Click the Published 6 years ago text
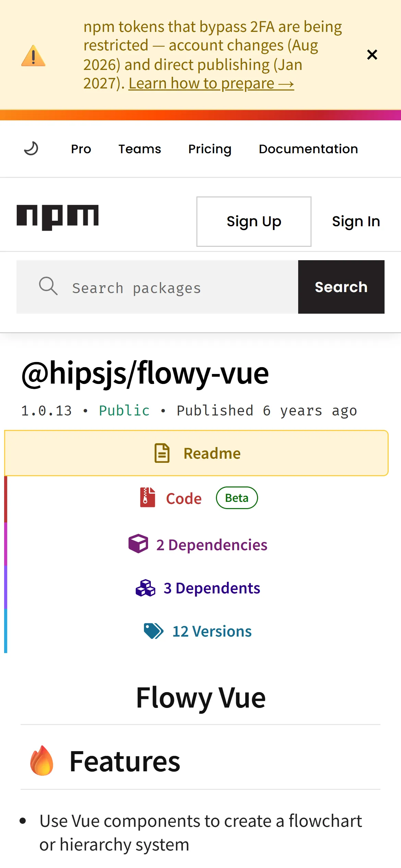 tap(267, 411)
